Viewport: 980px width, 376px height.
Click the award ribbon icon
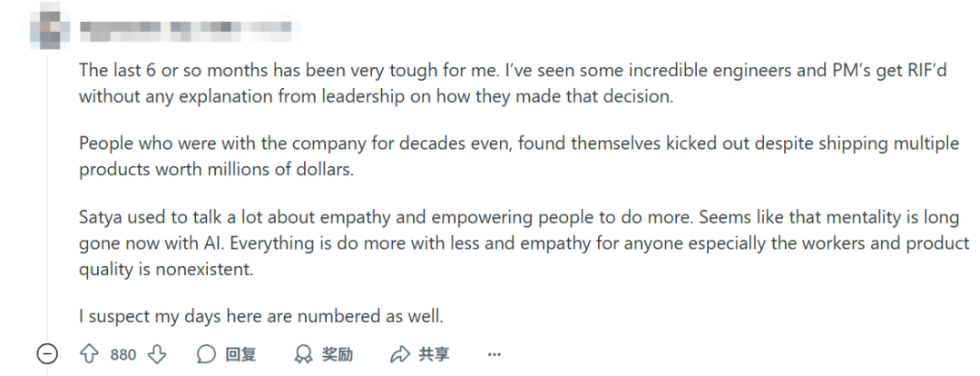pos(303,355)
